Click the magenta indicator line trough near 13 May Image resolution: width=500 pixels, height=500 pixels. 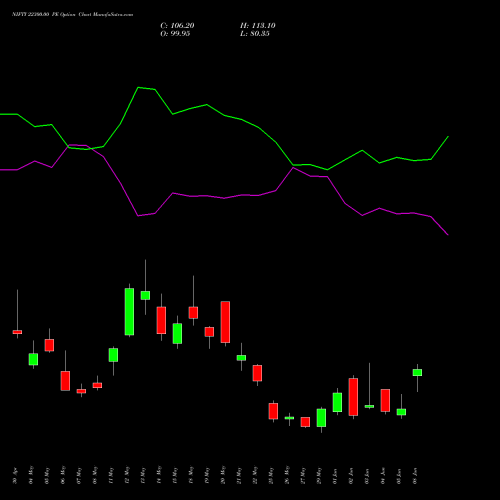click(139, 216)
